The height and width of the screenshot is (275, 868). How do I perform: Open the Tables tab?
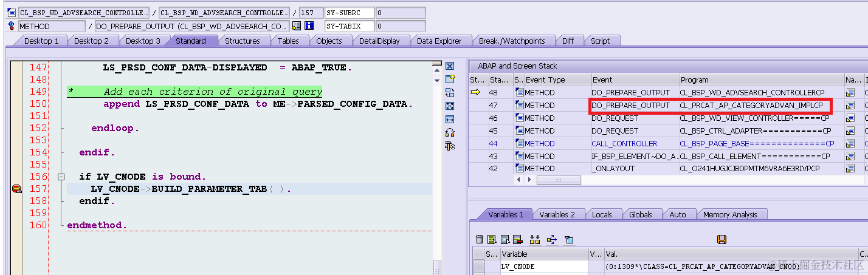point(288,41)
